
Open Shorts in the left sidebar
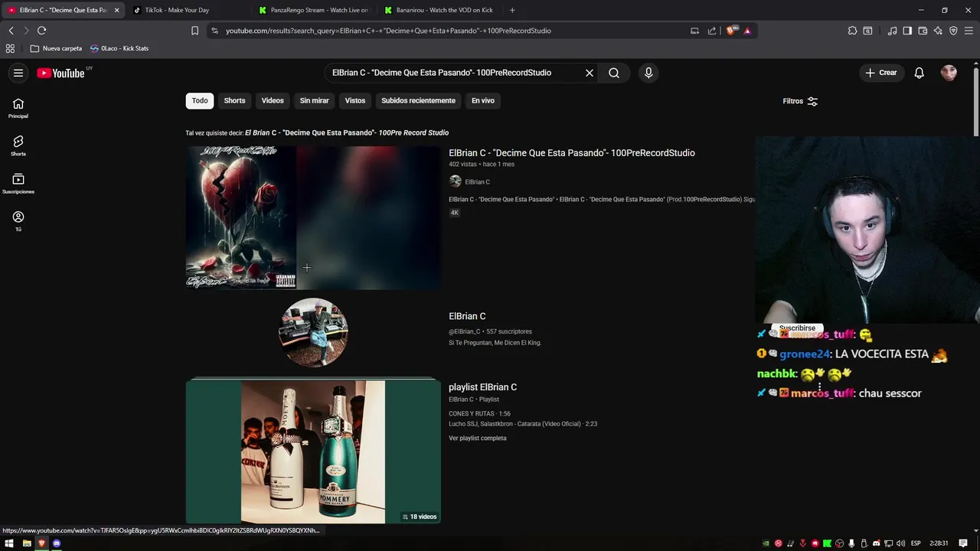tap(18, 145)
